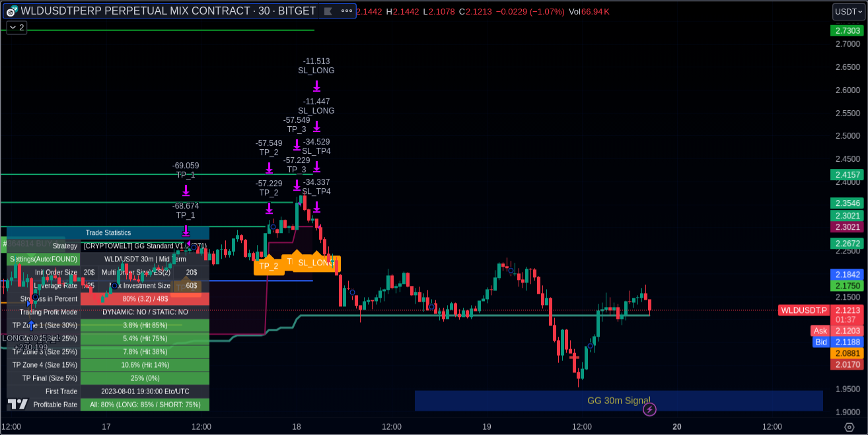Click the Bid price label
Screen dimensions: 868x435
[x=821, y=342]
